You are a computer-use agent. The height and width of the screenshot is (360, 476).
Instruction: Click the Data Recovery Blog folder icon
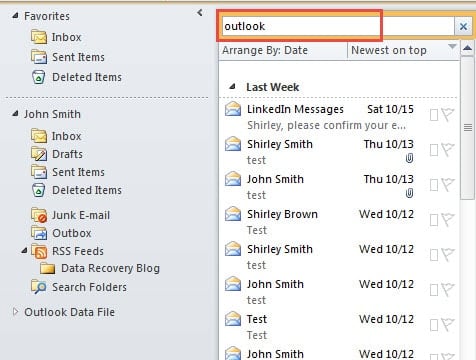[47, 268]
